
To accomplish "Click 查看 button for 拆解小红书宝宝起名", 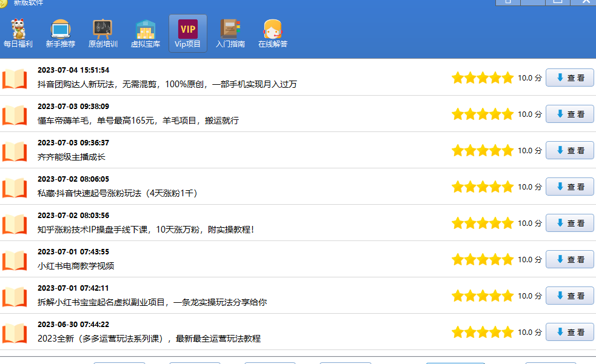I will (x=570, y=296).
